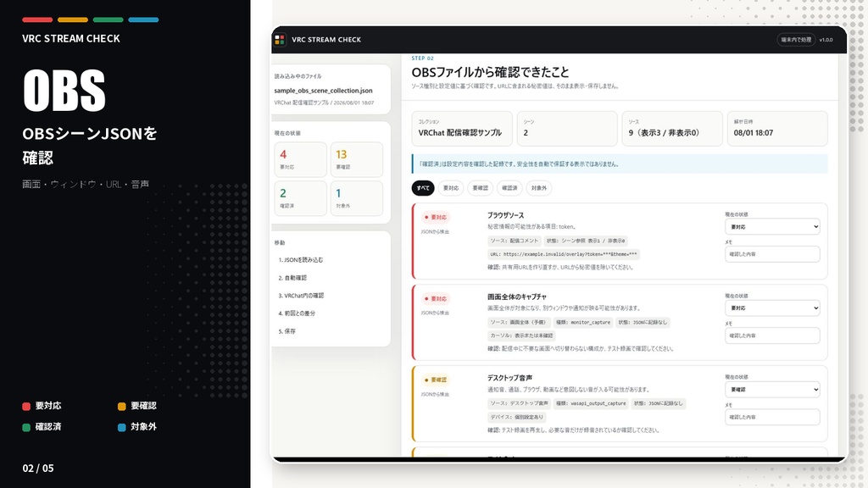The image size is (868, 488).
Task: Select the 対象外 filter chip
Action: click(x=538, y=188)
